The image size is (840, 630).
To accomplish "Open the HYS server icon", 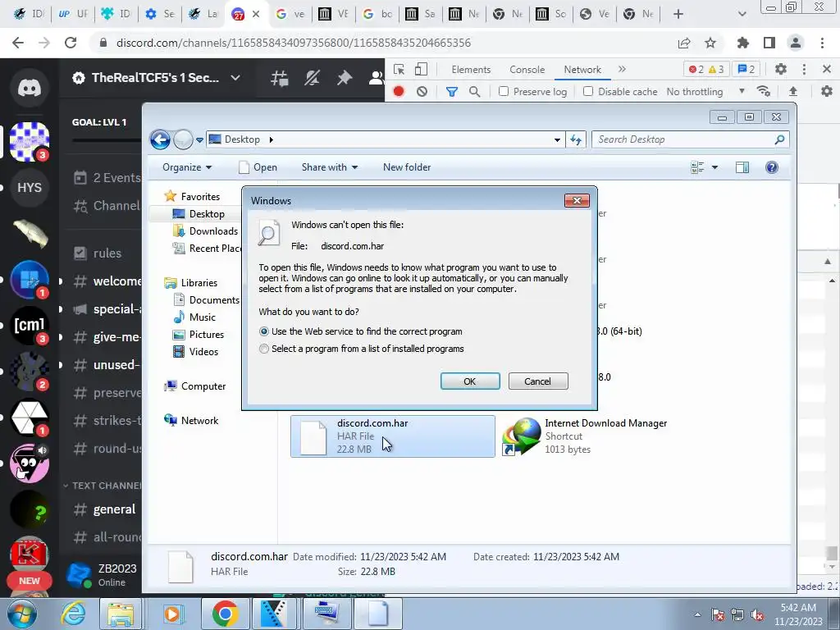I will 30,188.
